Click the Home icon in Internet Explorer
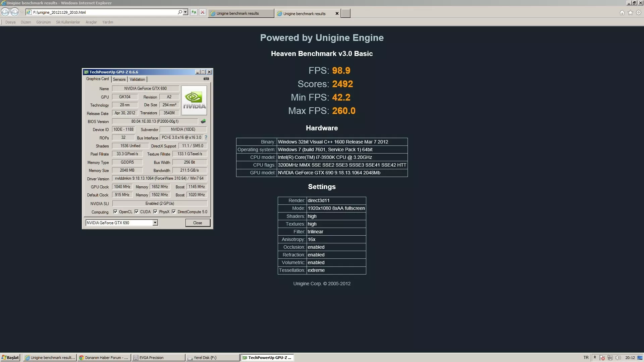644x362 pixels. (x=622, y=13)
